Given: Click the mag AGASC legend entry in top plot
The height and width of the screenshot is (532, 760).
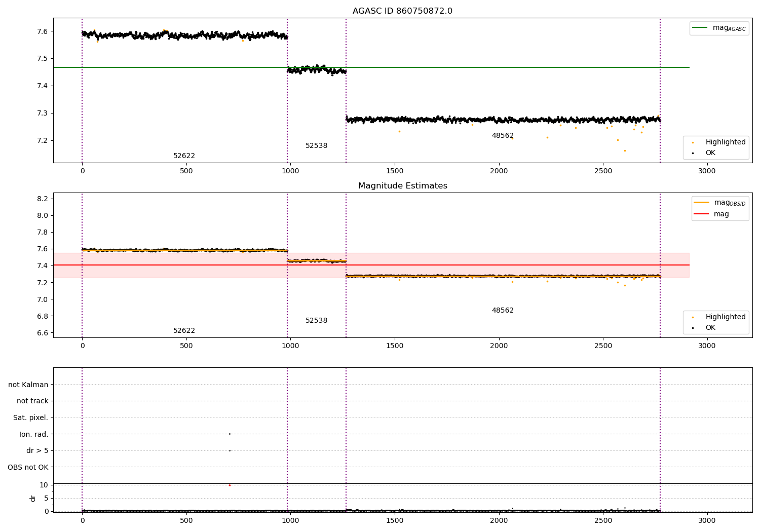Looking at the screenshot, I should (x=719, y=28).
